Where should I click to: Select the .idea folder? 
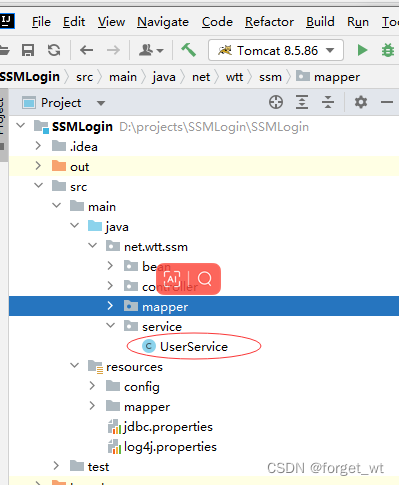[x=84, y=147]
